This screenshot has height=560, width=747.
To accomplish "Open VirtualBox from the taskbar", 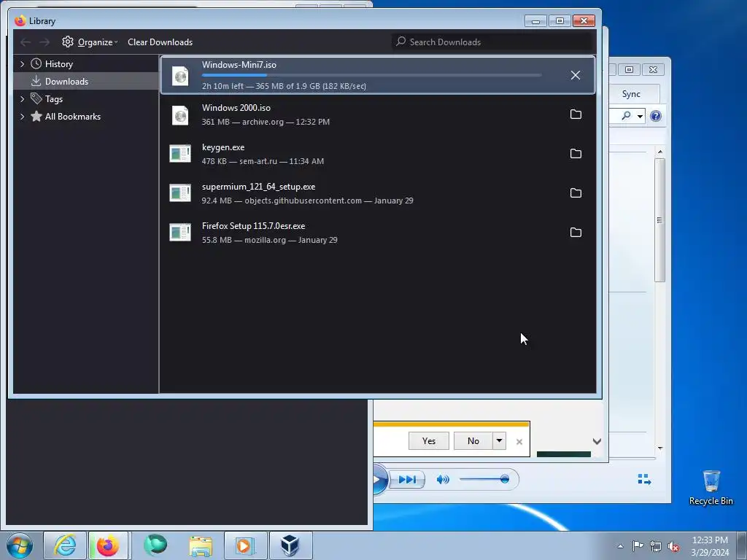I will [x=290, y=545].
